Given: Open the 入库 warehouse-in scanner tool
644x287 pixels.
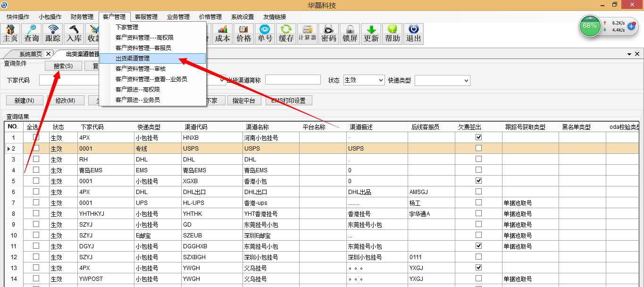Looking at the screenshot, I should [x=74, y=34].
